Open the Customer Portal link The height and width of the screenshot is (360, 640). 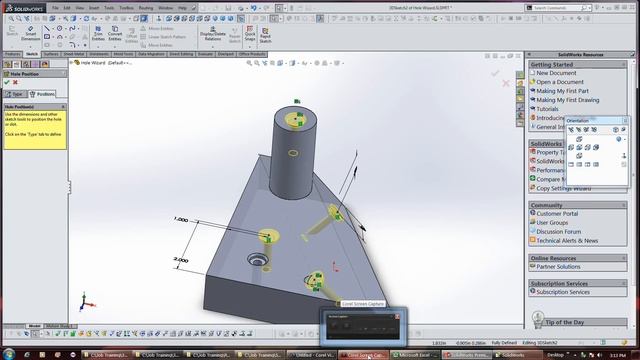(x=557, y=213)
